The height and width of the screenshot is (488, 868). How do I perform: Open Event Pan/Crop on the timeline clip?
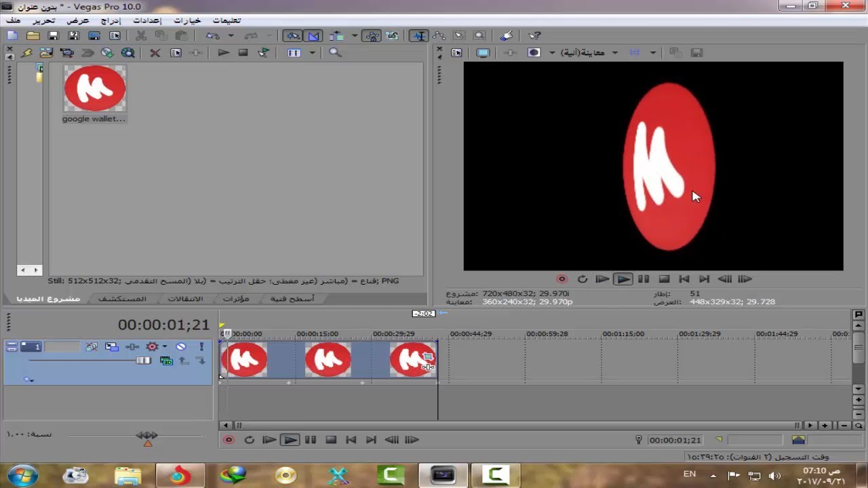[428, 357]
